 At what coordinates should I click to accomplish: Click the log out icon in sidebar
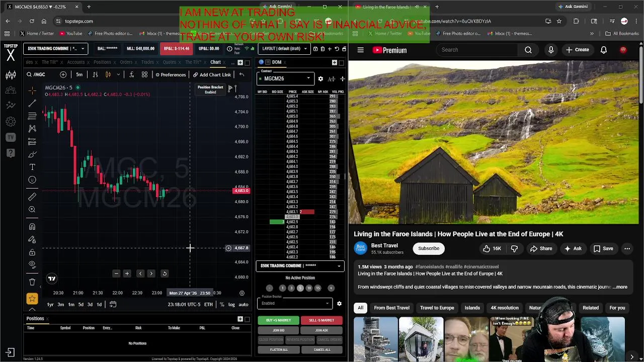11,352
